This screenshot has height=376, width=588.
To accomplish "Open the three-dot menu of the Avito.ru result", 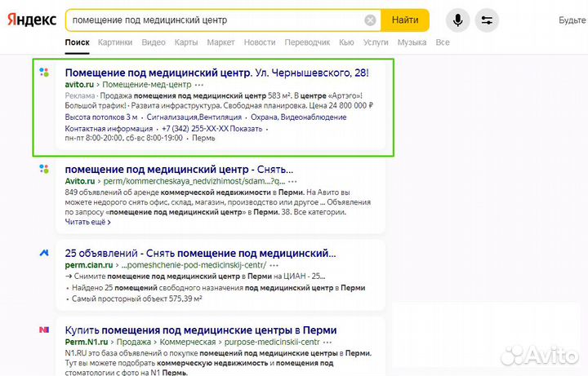I will pos(293,181).
